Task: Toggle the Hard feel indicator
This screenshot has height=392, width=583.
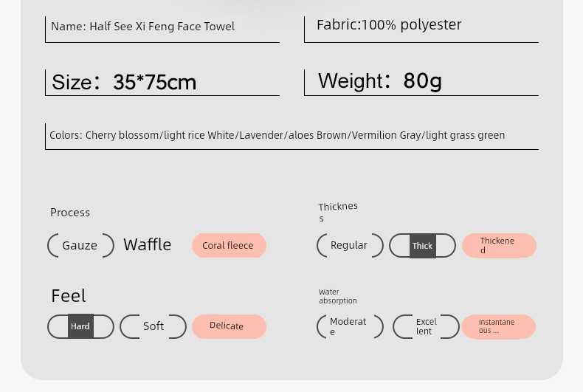Action: tap(80, 326)
